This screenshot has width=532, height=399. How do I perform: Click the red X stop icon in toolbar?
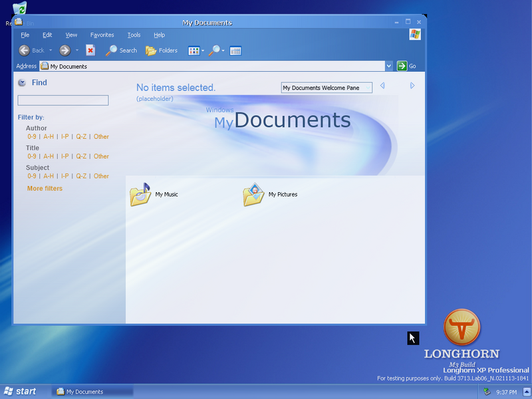[90, 51]
